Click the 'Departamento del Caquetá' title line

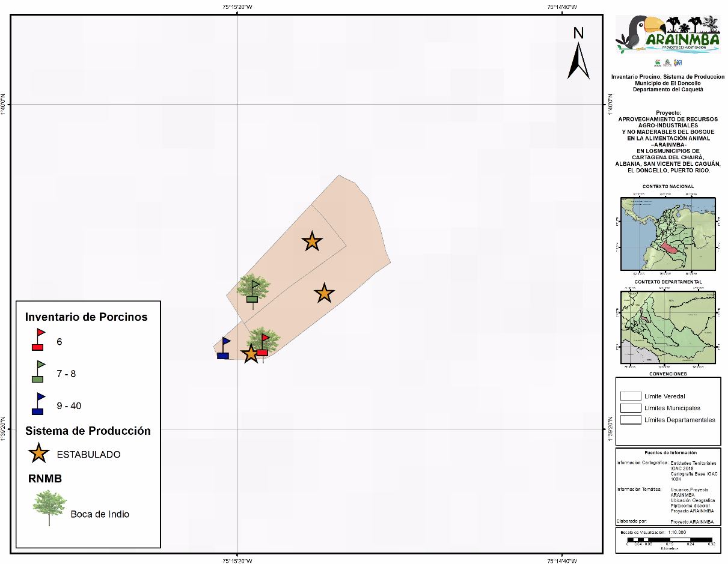(668, 89)
